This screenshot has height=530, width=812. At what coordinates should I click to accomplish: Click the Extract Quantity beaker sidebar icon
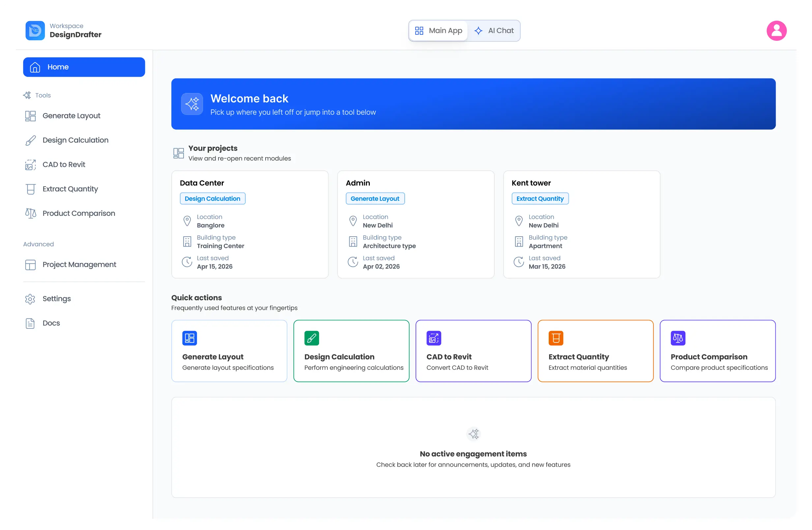tap(30, 189)
